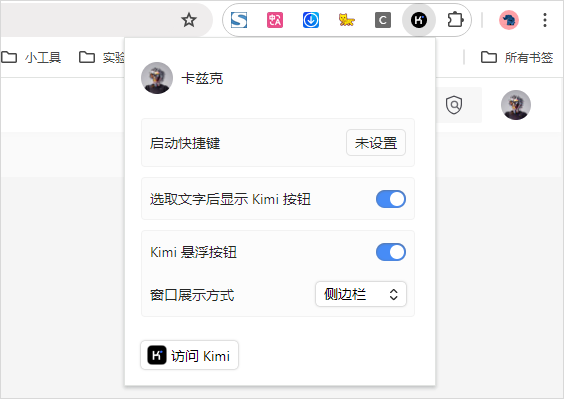Click the 窗口展示方式 label
This screenshot has width=564, height=399.
(192, 295)
